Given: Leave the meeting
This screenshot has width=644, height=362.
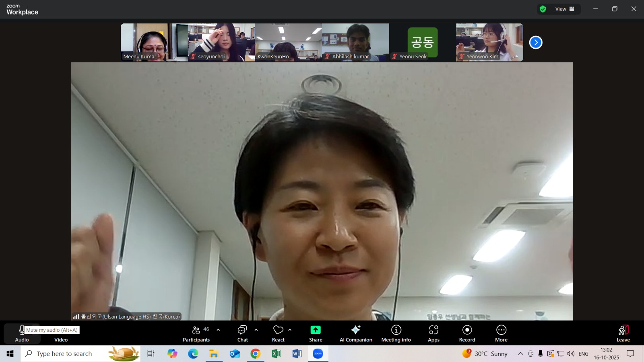Looking at the screenshot, I should [x=623, y=333].
